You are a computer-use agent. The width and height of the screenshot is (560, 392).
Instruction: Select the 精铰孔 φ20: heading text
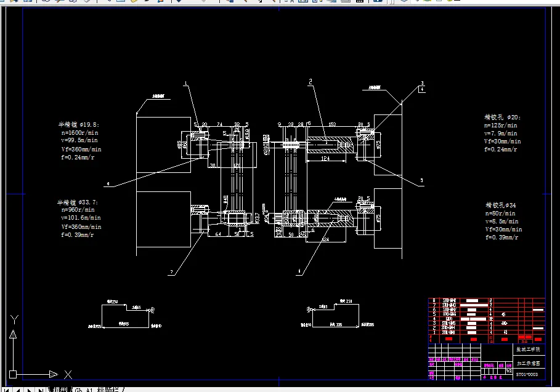pos(503,117)
